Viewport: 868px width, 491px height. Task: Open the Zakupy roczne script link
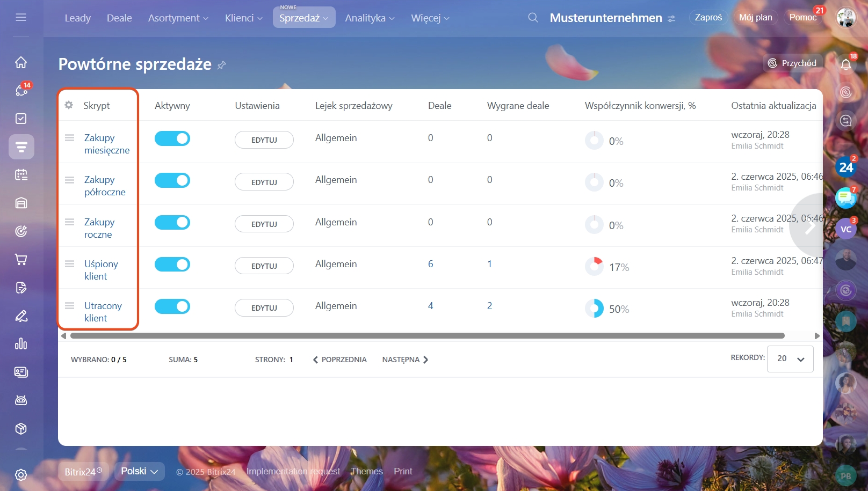pyautogui.click(x=99, y=228)
